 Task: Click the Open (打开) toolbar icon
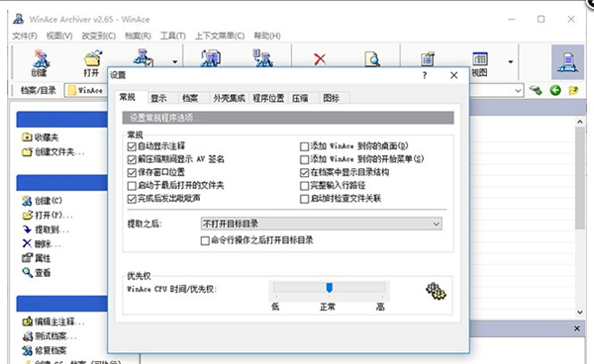tap(92, 62)
